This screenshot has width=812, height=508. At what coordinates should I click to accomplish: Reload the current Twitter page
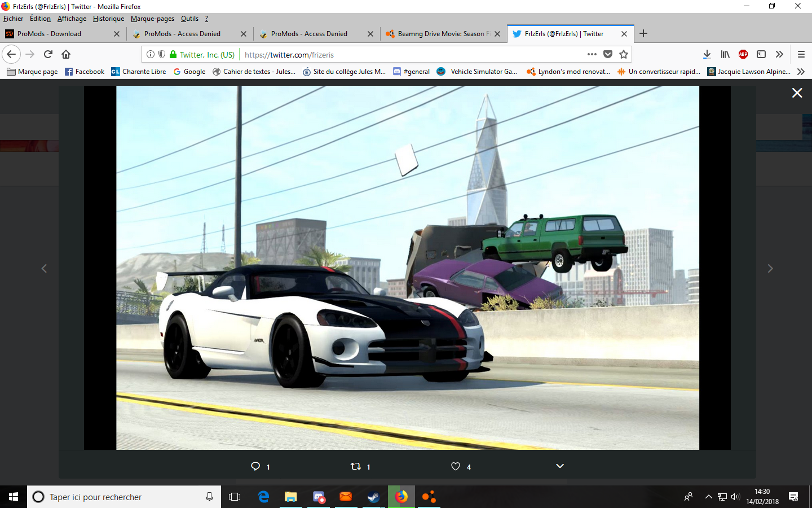[48, 54]
